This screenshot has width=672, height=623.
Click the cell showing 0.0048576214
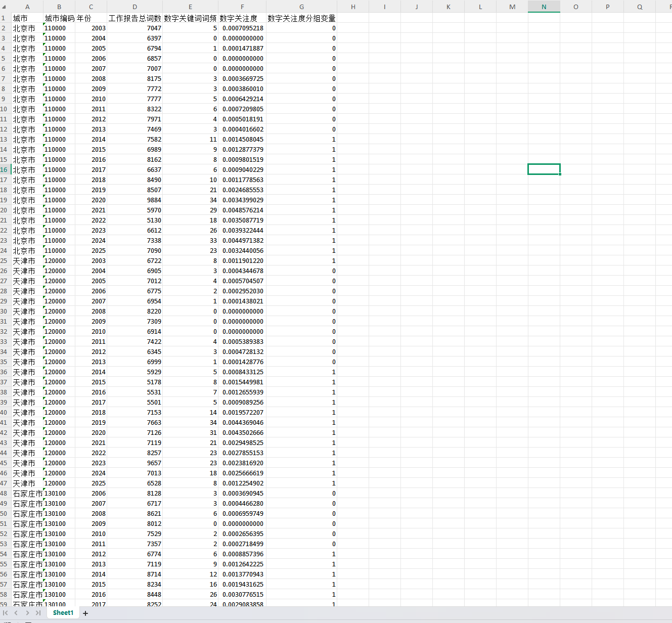(243, 210)
